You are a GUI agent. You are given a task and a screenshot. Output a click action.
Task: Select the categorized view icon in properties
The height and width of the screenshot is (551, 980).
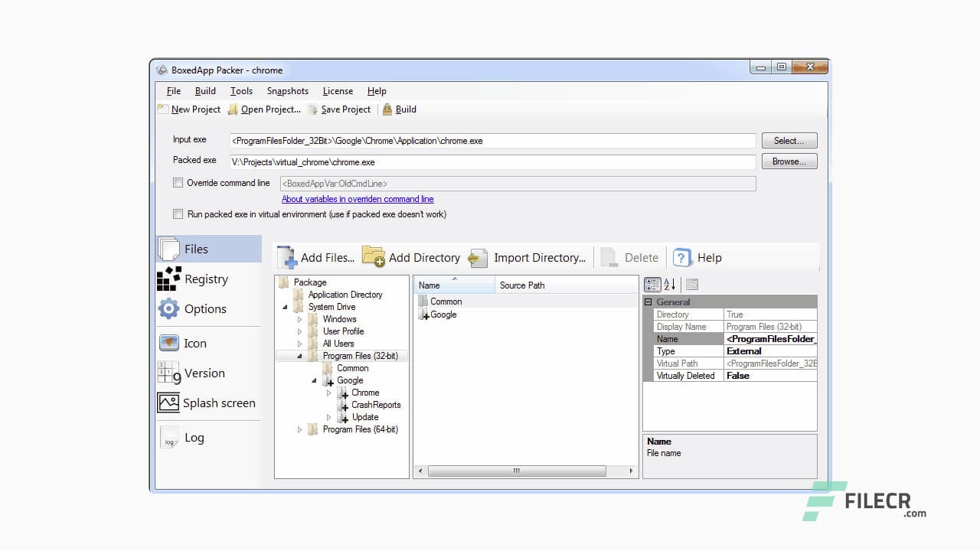[652, 285]
